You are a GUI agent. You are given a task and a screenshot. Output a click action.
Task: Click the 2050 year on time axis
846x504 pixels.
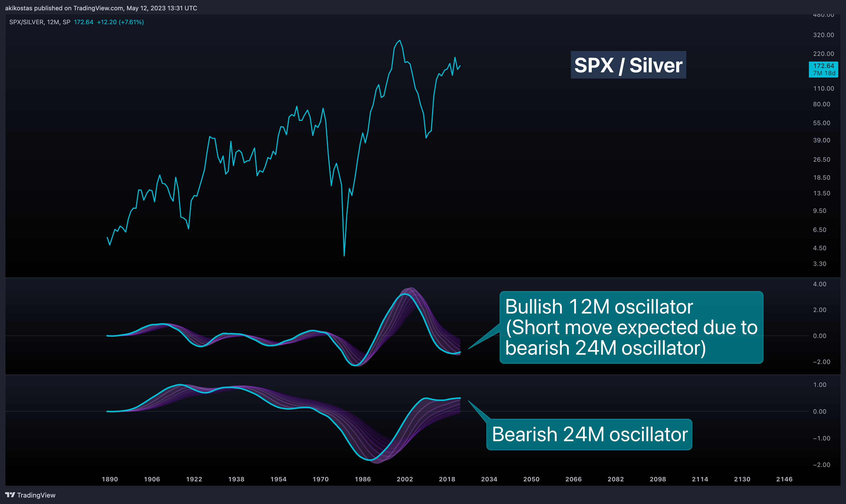point(531,479)
